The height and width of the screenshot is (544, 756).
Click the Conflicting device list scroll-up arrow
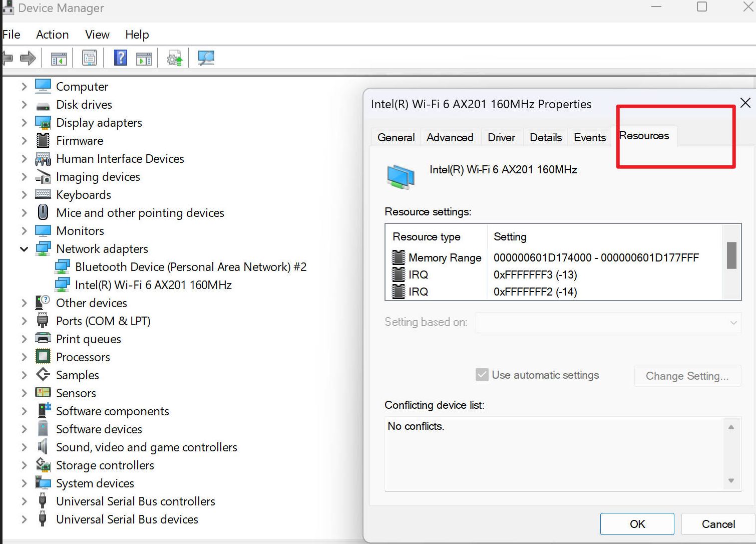click(731, 427)
